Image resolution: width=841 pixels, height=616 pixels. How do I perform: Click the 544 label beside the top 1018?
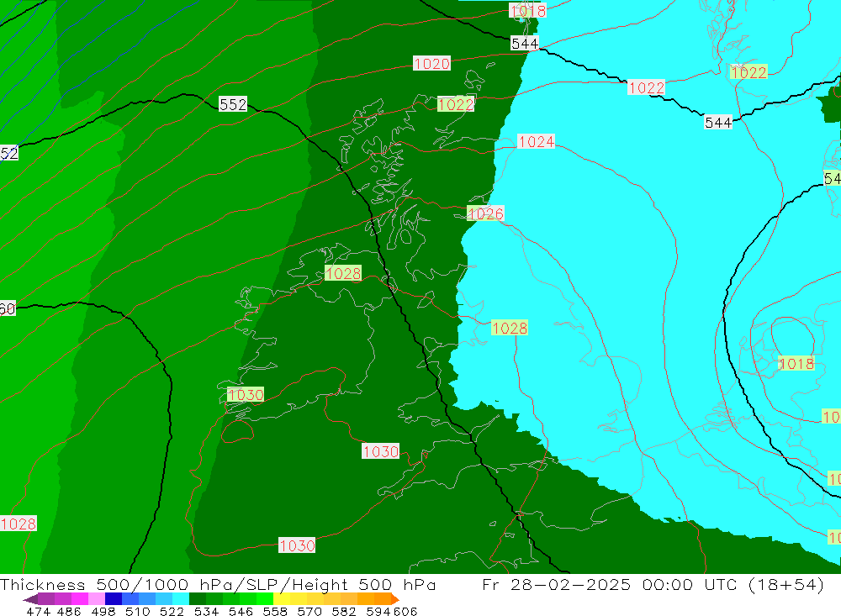pos(525,44)
